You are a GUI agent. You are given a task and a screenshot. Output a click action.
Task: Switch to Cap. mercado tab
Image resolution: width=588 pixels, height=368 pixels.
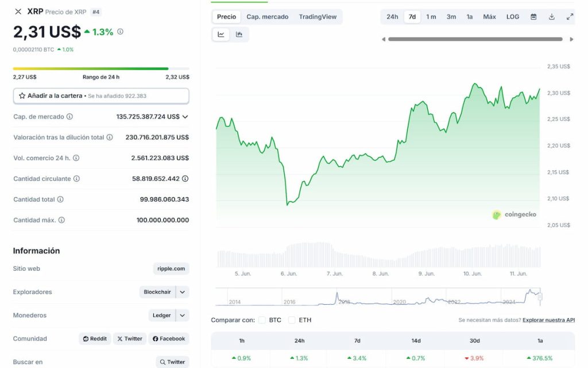click(268, 17)
